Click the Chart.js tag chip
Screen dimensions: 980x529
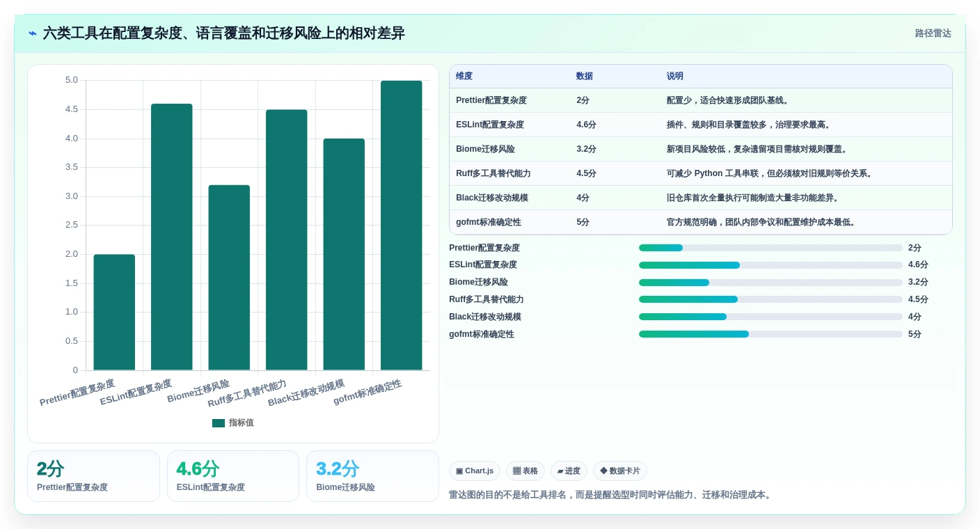tap(475, 471)
